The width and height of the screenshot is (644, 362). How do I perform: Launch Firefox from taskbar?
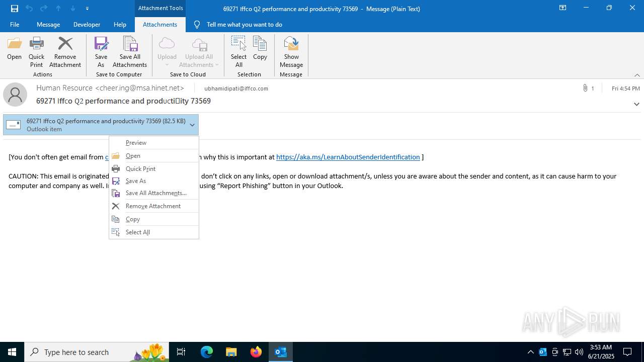point(256,352)
